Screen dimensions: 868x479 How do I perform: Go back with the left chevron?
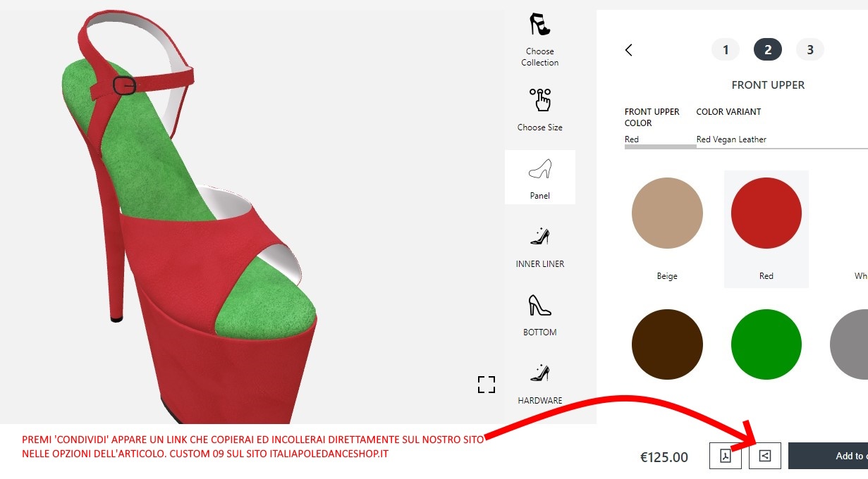[x=629, y=50]
